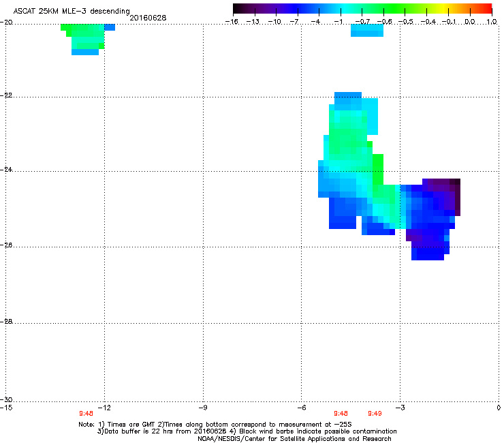The width and height of the screenshot is (504, 443).
Task: Click the note line "Data buffer is 22 hrs"
Action: tap(247, 431)
